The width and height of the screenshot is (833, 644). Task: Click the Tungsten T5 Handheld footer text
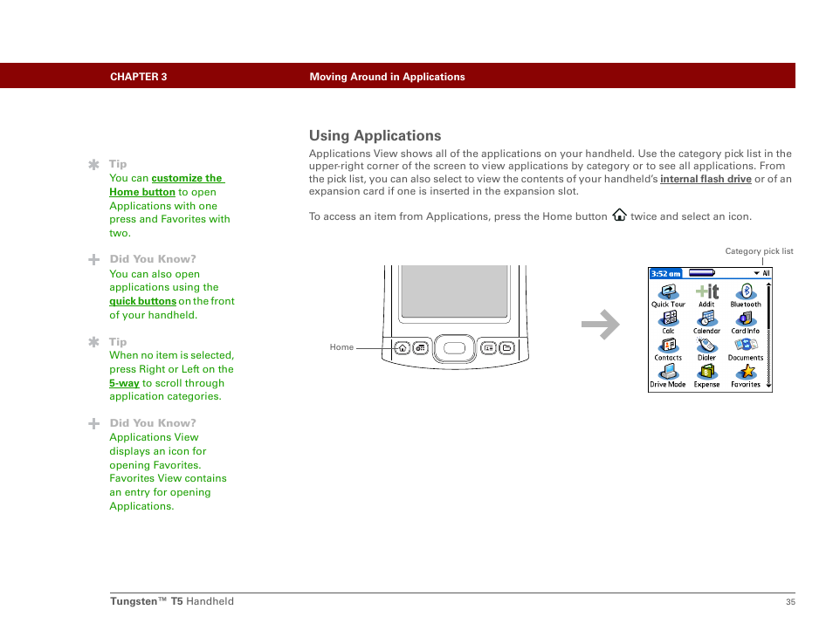pyautogui.click(x=172, y=601)
